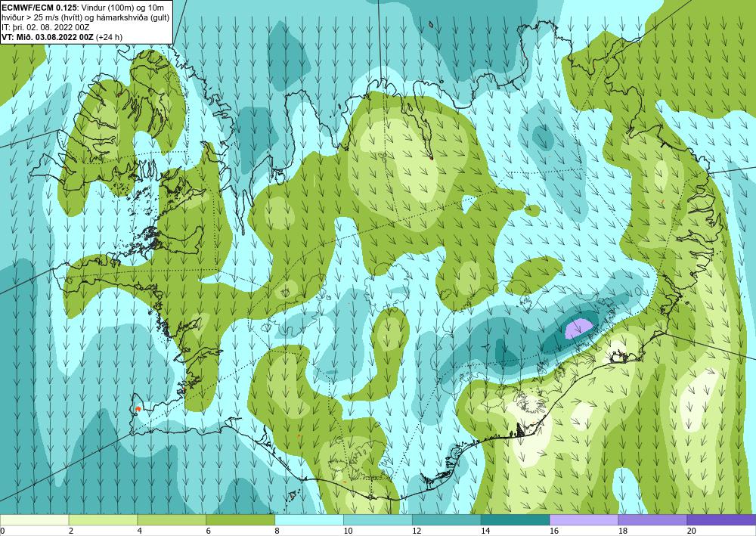Click the 12–14 m/s teal legend swatch

pos(447,519)
